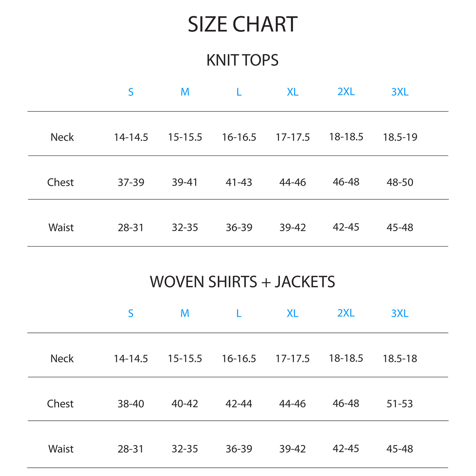Select XL header in Woven Shirts table
Screen dimensions: 476x476
click(293, 314)
